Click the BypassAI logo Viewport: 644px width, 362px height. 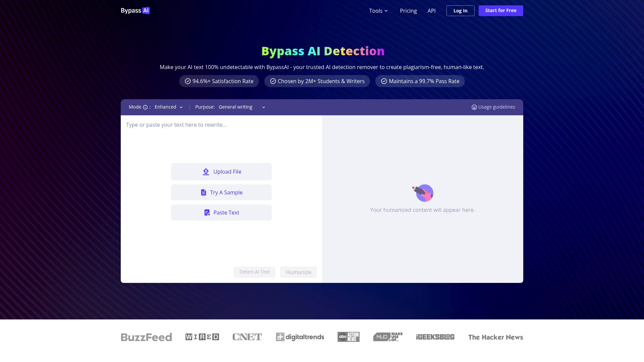[135, 11]
